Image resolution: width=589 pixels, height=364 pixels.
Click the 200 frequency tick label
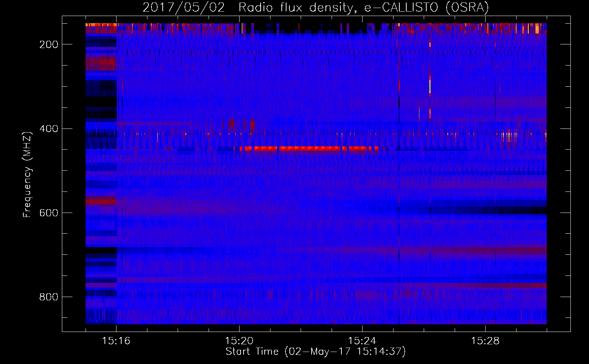[x=49, y=44]
